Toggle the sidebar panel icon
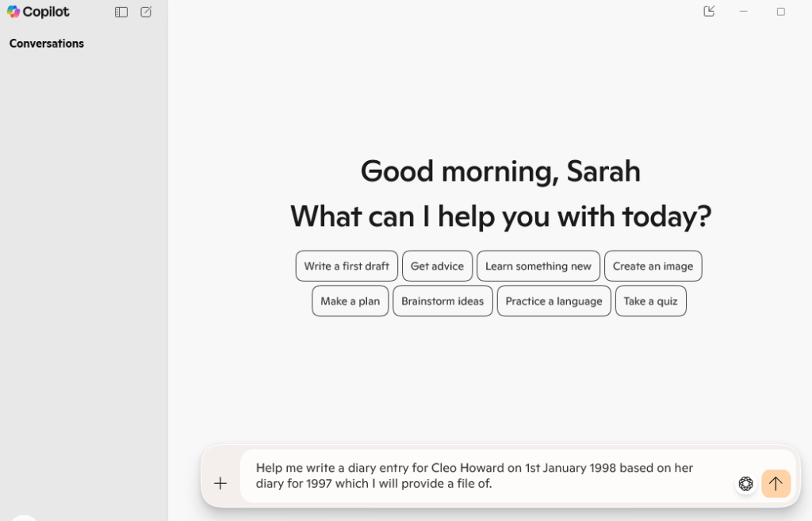The image size is (812, 521). (121, 12)
